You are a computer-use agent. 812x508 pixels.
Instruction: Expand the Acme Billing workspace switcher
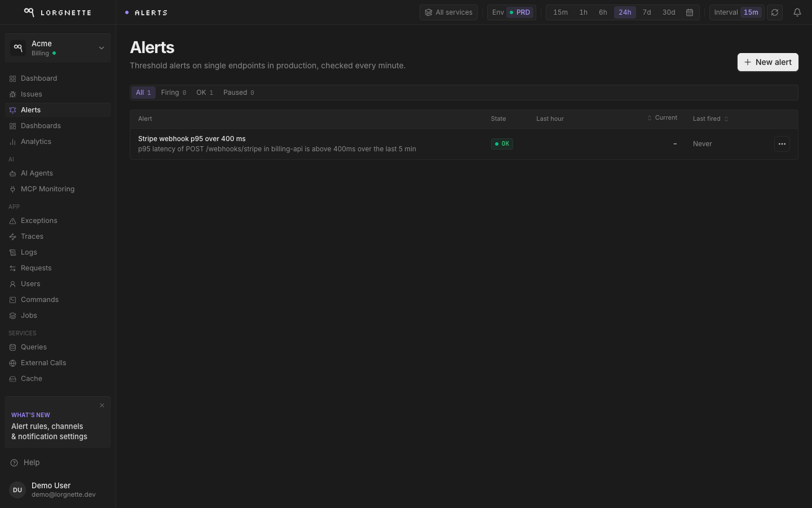(58, 48)
